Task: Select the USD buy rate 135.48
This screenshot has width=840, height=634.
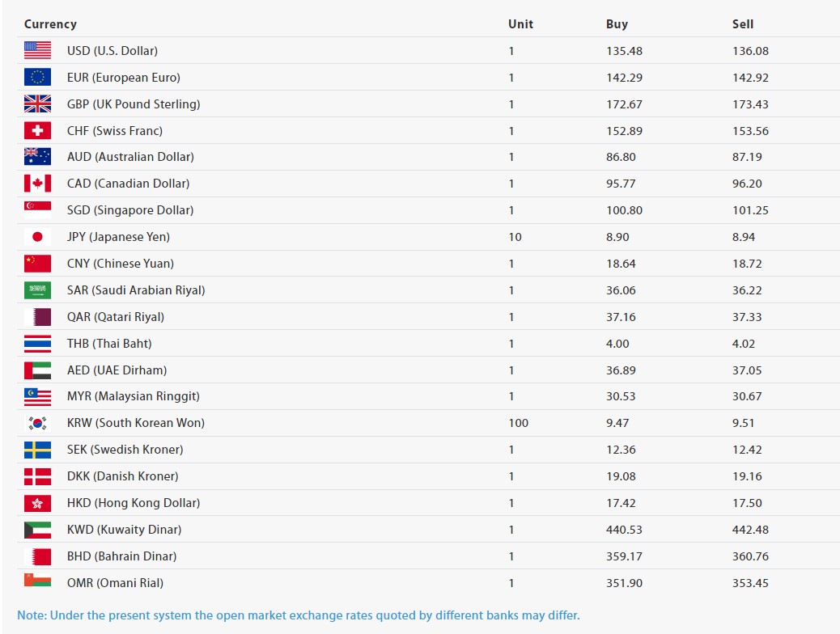Action: tap(624, 51)
